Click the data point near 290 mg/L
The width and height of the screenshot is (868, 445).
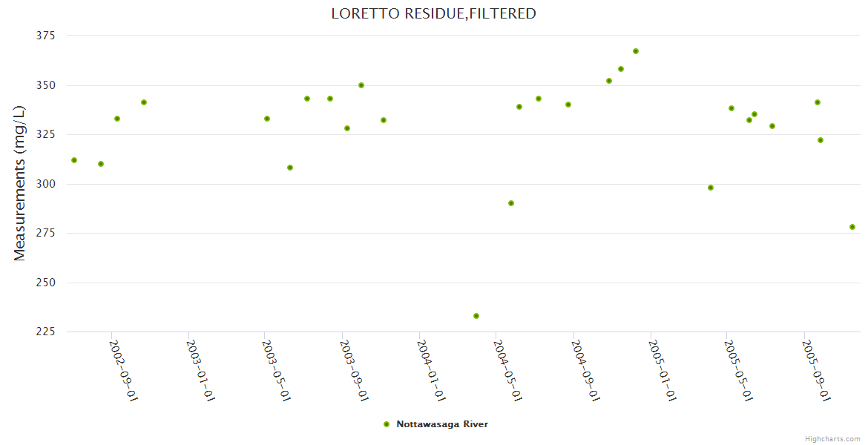click(511, 203)
